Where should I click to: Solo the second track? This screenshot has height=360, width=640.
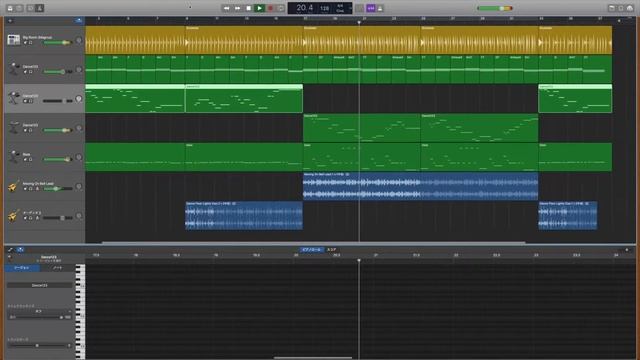click(31, 72)
